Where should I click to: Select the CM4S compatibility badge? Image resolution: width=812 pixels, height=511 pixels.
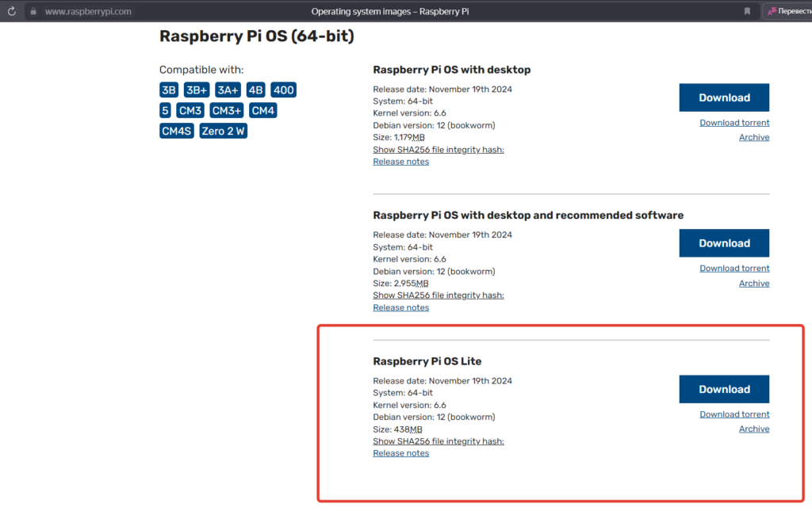[x=176, y=131]
